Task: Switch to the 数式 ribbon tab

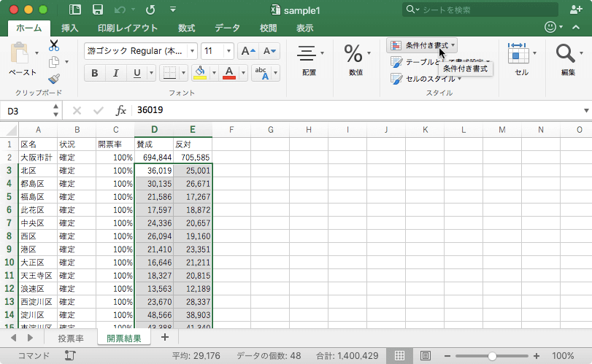Action: (187, 28)
